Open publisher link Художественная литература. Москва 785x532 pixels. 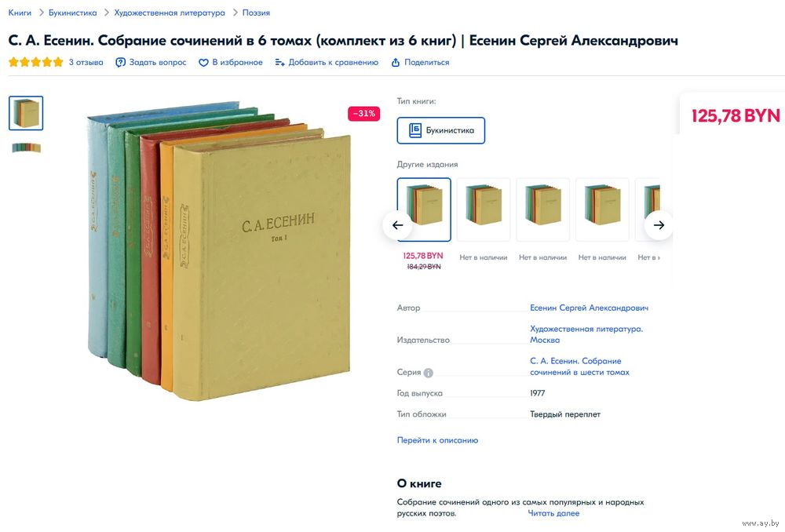click(586, 334)
